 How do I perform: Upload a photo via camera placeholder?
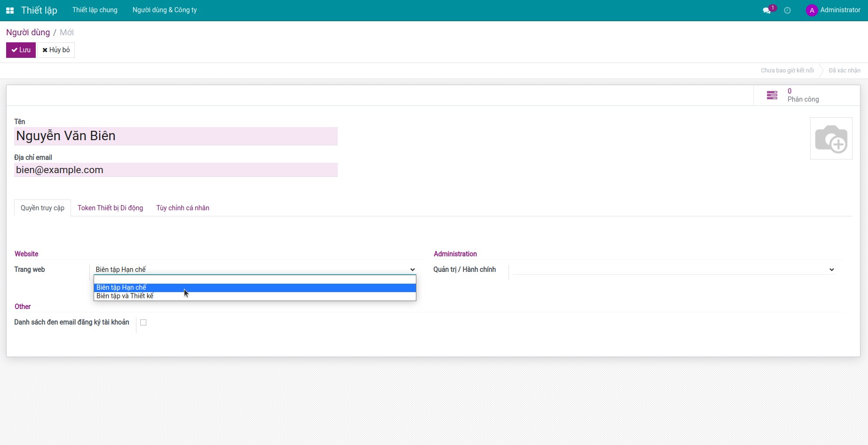tap(831, 138)
